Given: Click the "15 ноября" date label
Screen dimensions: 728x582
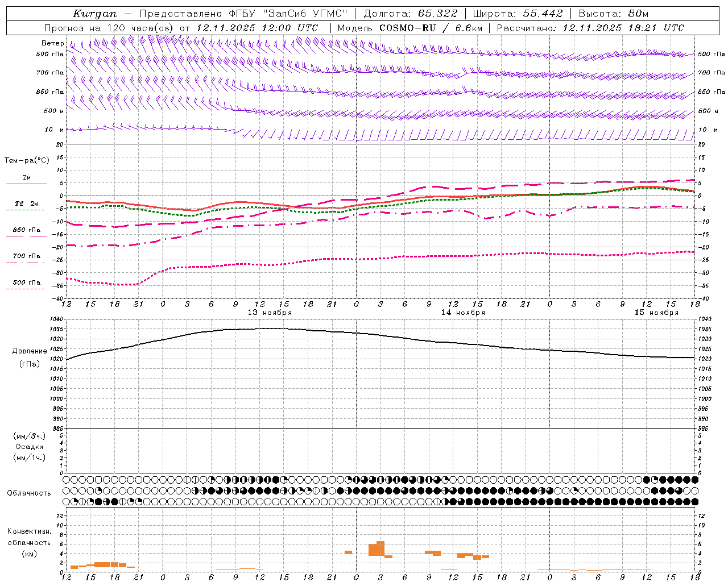Looking at the screenshot, I should pyautogui.click(x=656, y=313).
